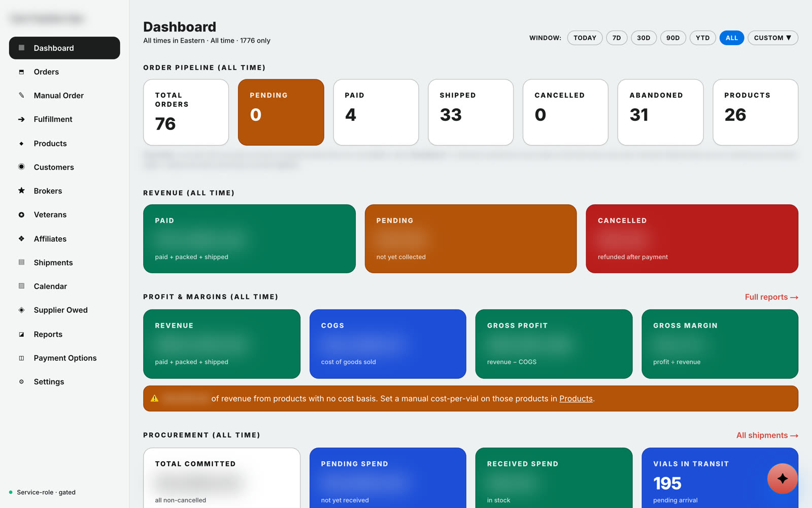Click the warning triangle in cost basis banner
Viewport: 812px width, 508px height.
coord(155,398)
